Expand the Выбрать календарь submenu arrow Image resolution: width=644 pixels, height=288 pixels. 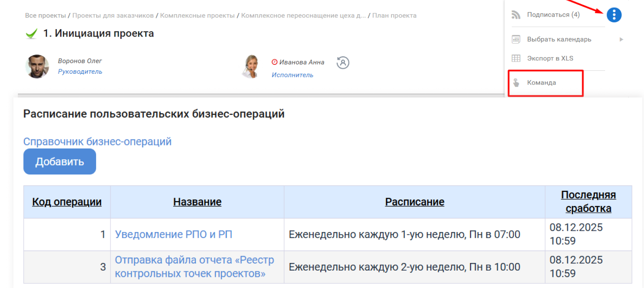621,39
